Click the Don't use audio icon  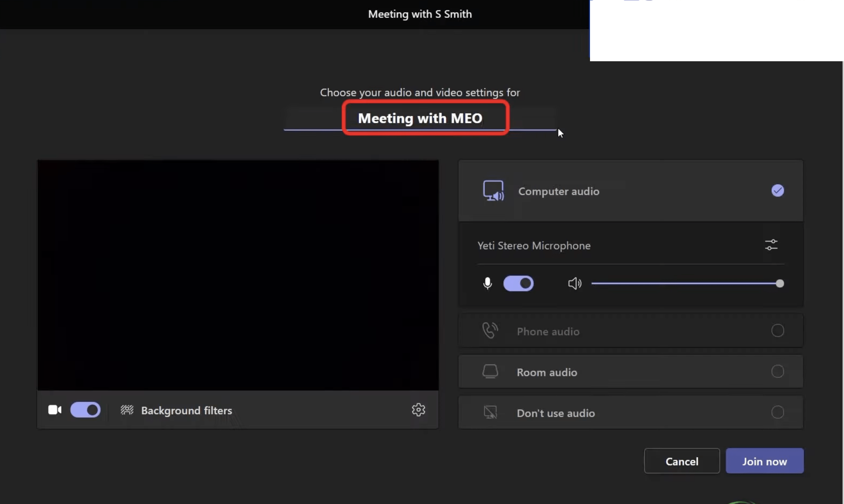(490, 412)
